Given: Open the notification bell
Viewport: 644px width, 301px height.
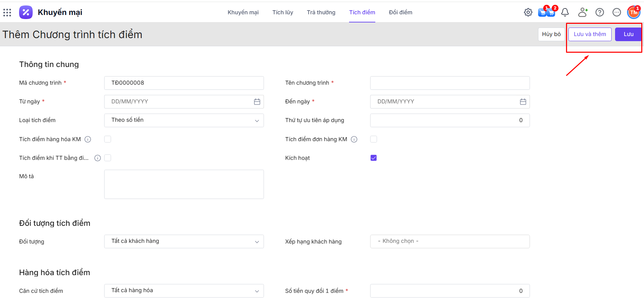Looking at the screenshot, I should (565, 13).
